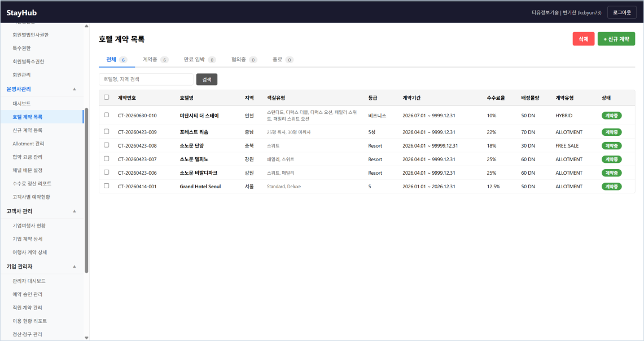Viewport: 644px width, 341px height.
Task: Tick the Grand Hotel Seoul row checkbox
Action: pos(106,185)
